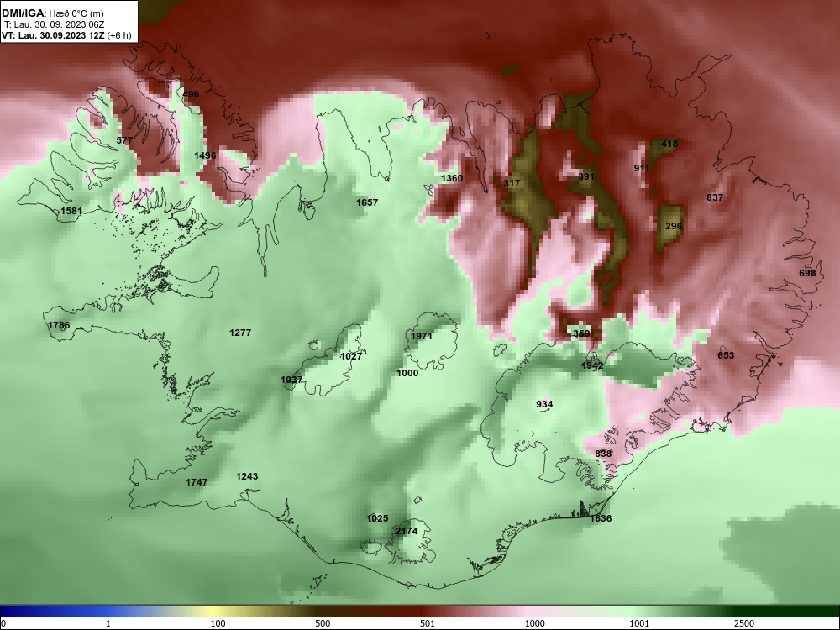840x630 pixels.
Task: Click the 934 map value
Action: coord(544,404)
